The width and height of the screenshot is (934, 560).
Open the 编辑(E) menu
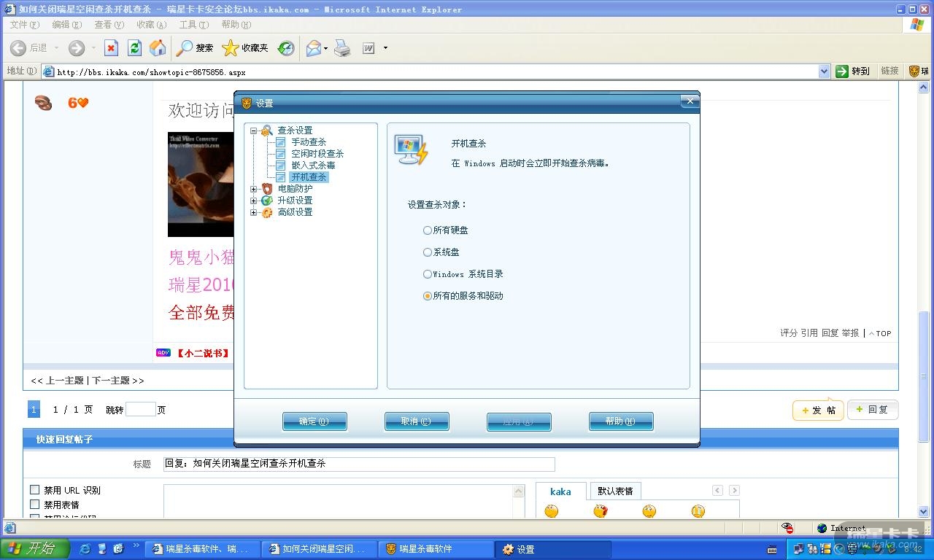[66, 25]
